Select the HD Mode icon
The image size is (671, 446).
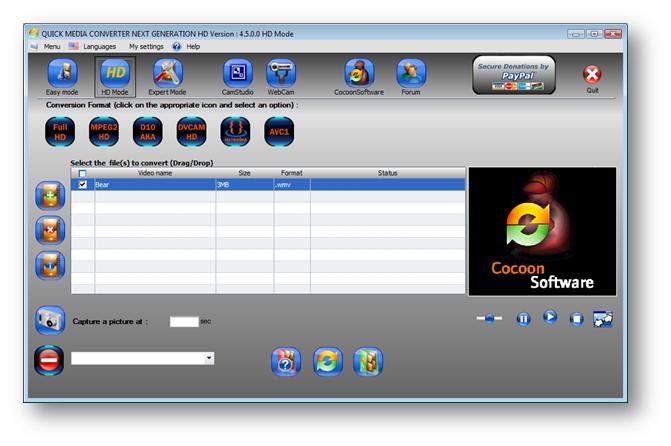tap(115, 73)
